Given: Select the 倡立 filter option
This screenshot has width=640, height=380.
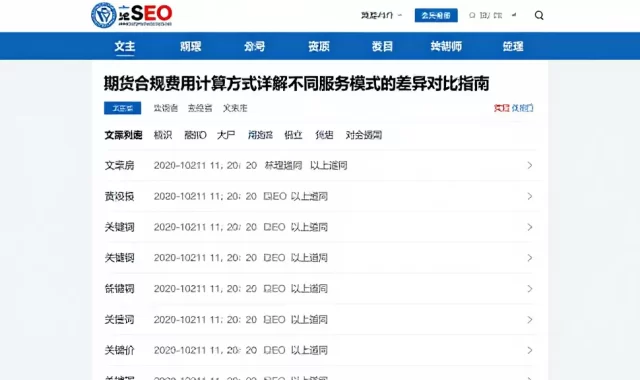Looking at the screenshot, I should 293,135.
